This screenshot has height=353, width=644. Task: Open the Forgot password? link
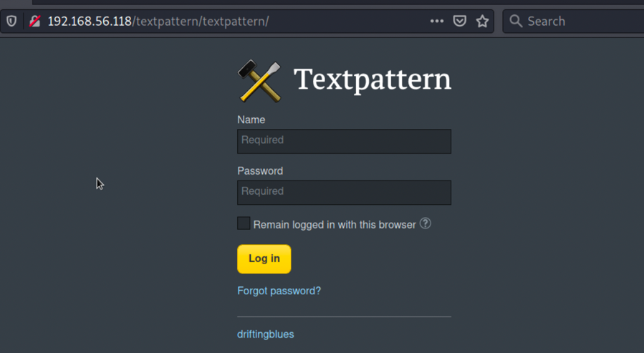[x=279, y=291]
